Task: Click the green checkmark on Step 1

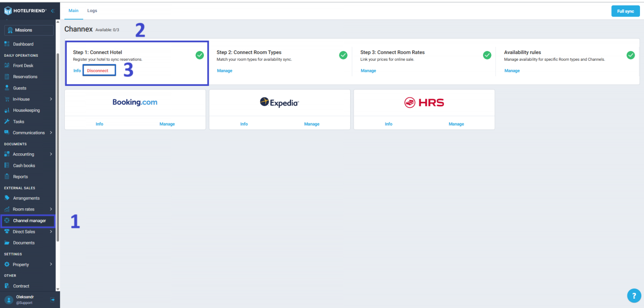Action: point(199,55)
